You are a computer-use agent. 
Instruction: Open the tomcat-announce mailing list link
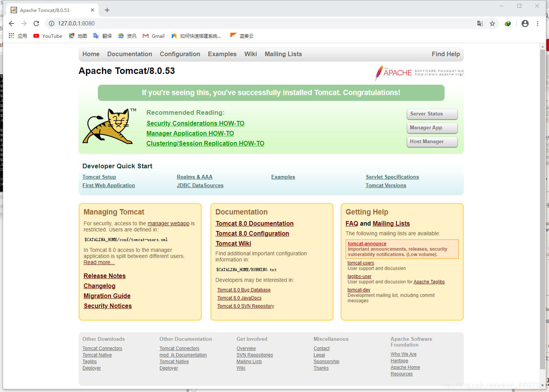(367, 244)
